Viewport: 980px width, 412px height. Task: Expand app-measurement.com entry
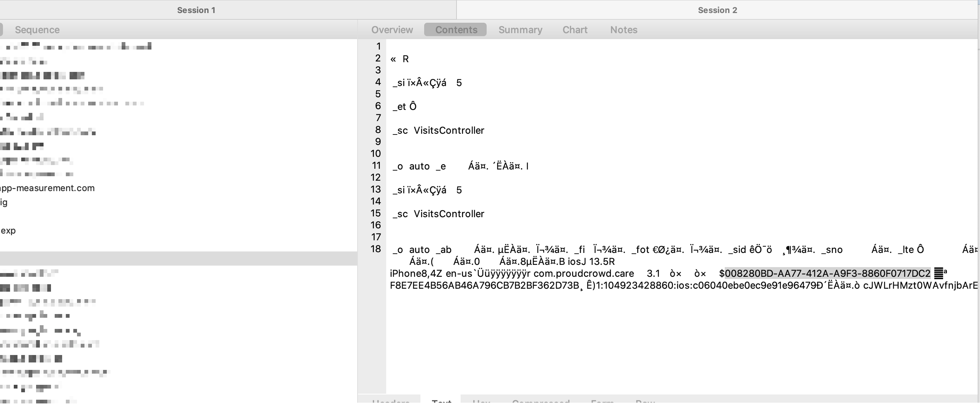click(48, 188)
